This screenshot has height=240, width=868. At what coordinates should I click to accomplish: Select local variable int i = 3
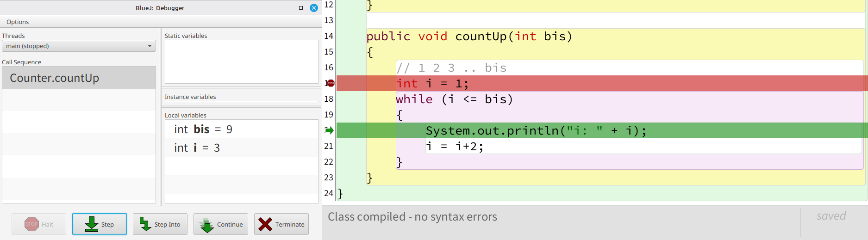point(197,148)
